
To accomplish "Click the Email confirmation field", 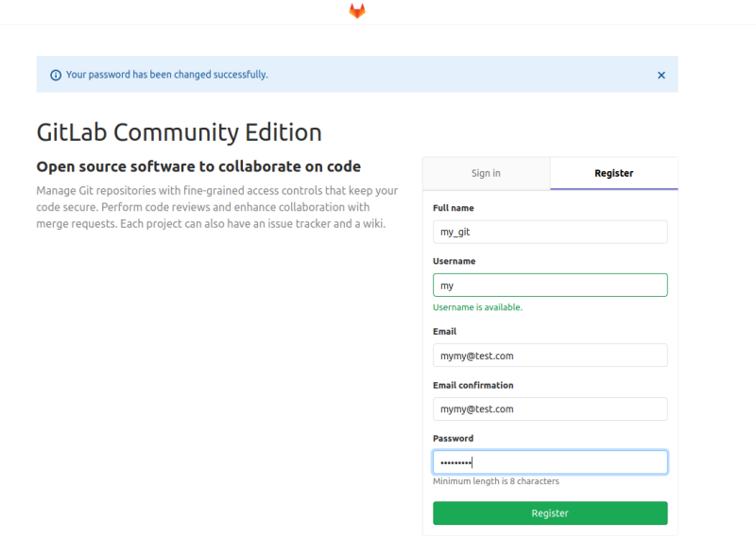I will pos(550,408).
